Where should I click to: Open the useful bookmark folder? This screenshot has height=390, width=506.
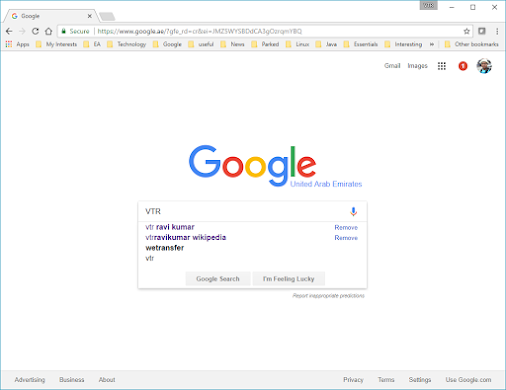pos(201,44)
